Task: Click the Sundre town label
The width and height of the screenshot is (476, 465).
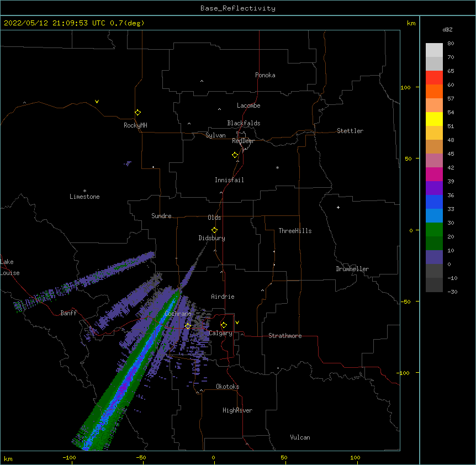Action: point(161,216)
